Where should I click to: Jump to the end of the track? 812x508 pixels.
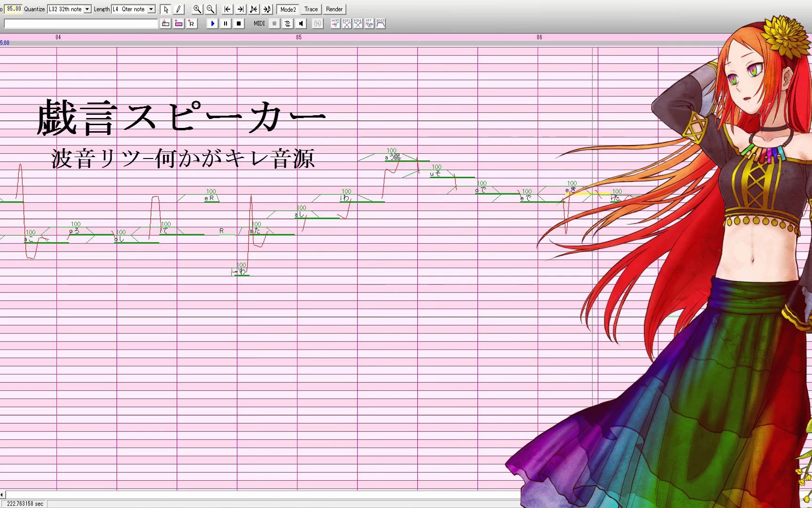click(x=241, y=9)
